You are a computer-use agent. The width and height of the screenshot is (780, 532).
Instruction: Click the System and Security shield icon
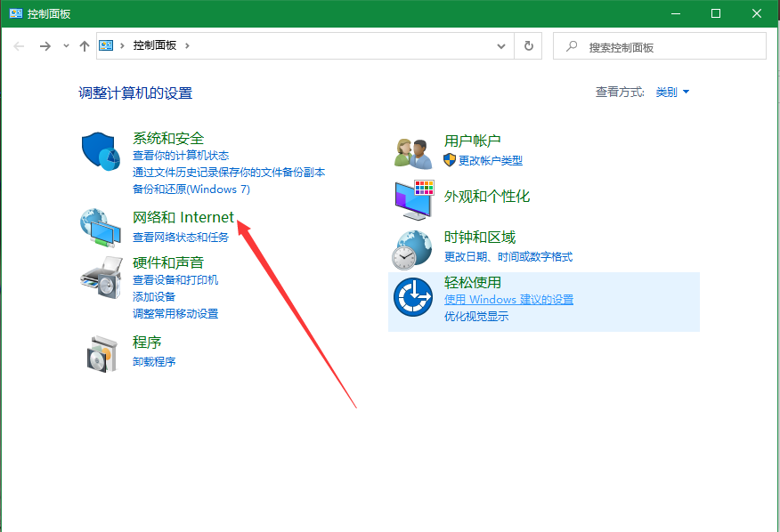[x=101, y=155]
